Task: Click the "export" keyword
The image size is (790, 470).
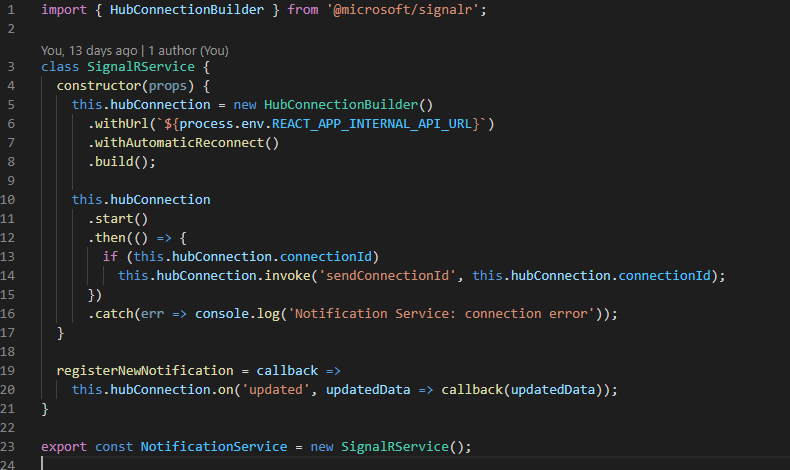Action: pyautogui.click(x=64, y=447)
